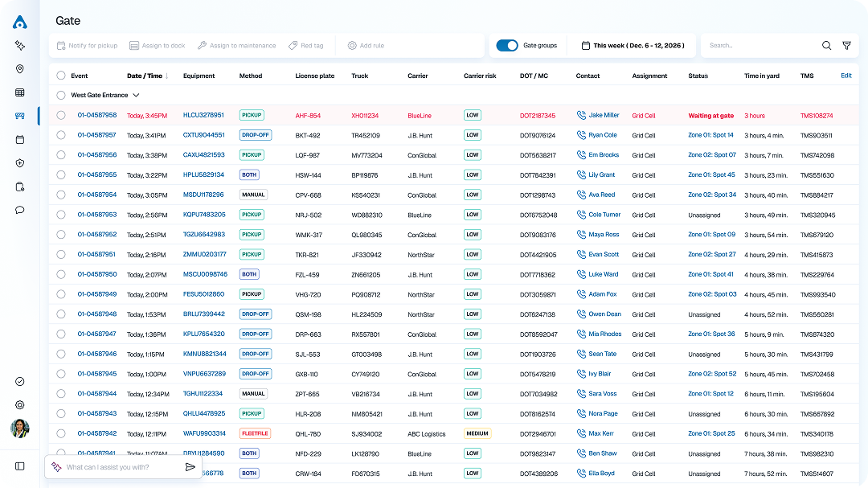
Task: Open the chat bubble icon in sidebar
Action: tap(20, 210)
